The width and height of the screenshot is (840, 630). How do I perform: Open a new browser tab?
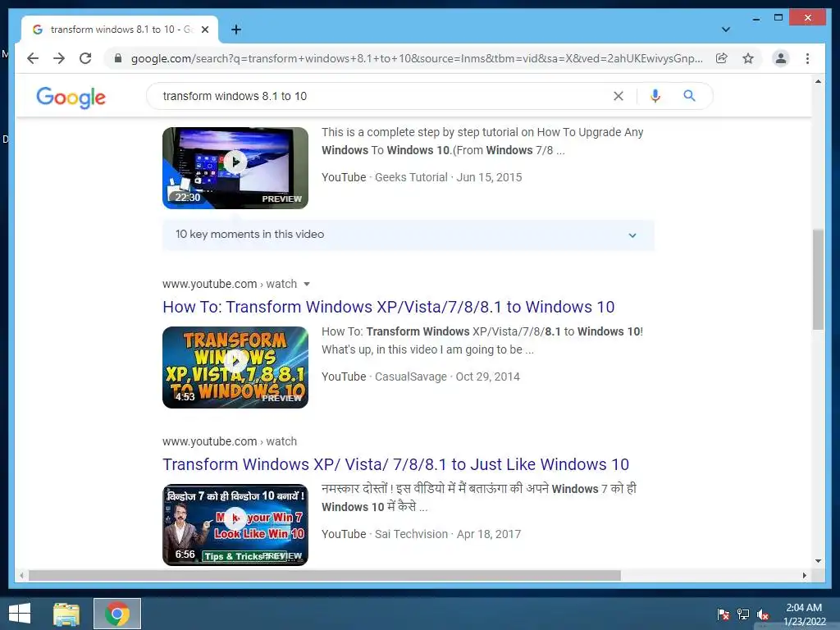236,30
